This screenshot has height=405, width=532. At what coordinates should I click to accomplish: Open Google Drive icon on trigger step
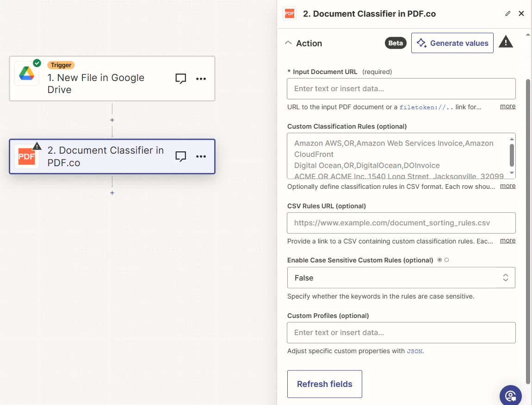click(26, 73)
